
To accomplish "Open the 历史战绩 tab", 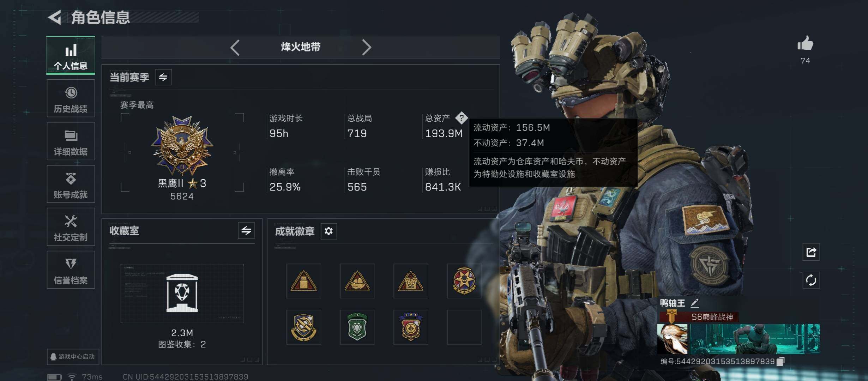I will [x=71, y=98].
